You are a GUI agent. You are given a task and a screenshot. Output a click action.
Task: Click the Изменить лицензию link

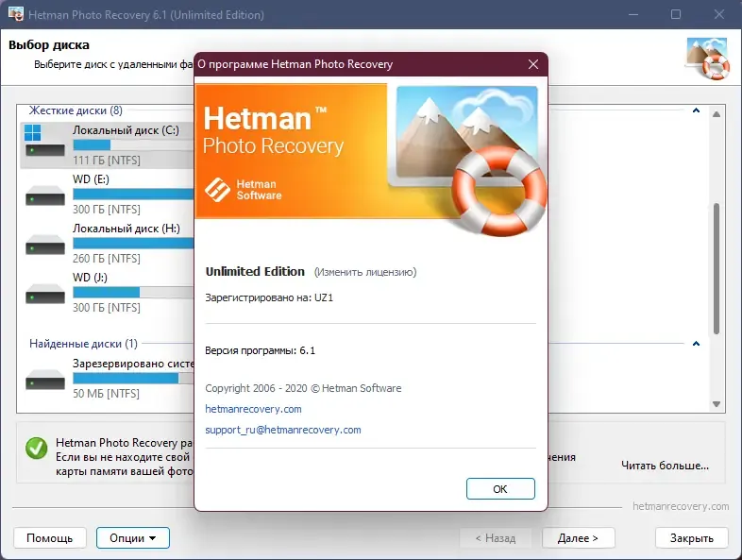(365, 272)
